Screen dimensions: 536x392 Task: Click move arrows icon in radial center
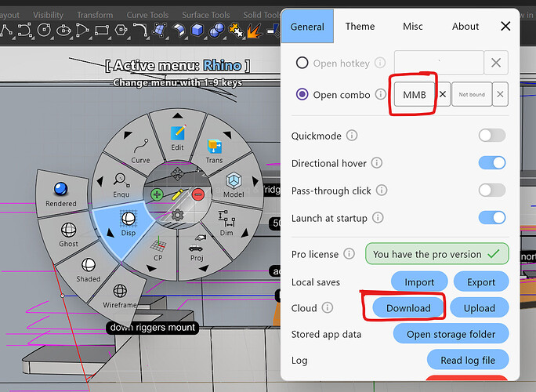click(177, 174)
